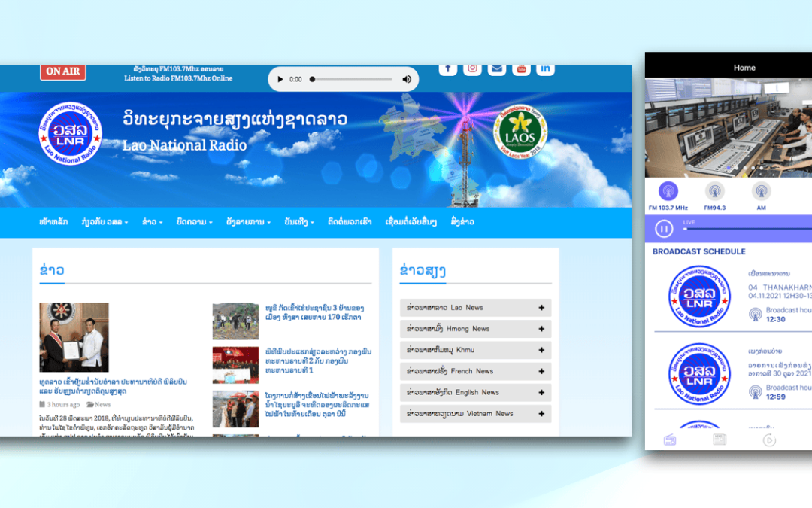Click the LIVE progress bar in app
This screenshot has height=508, width=812.
[x=747, y=229]
